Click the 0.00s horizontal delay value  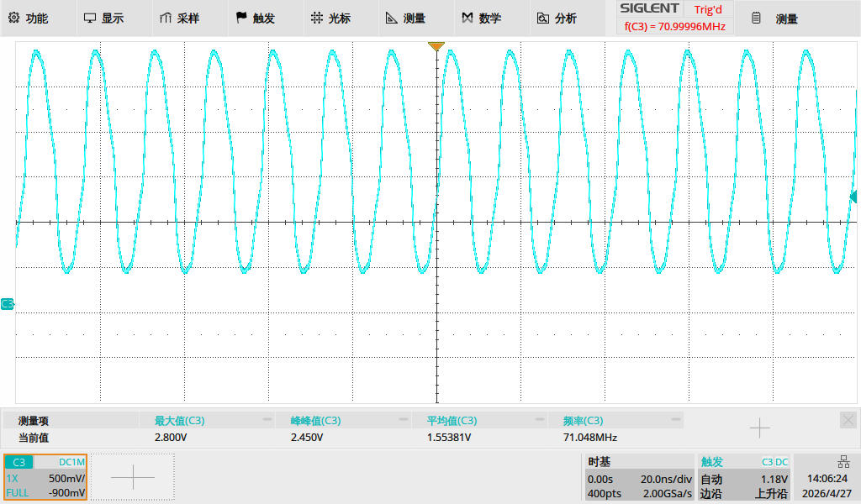[x=600, y=480]
